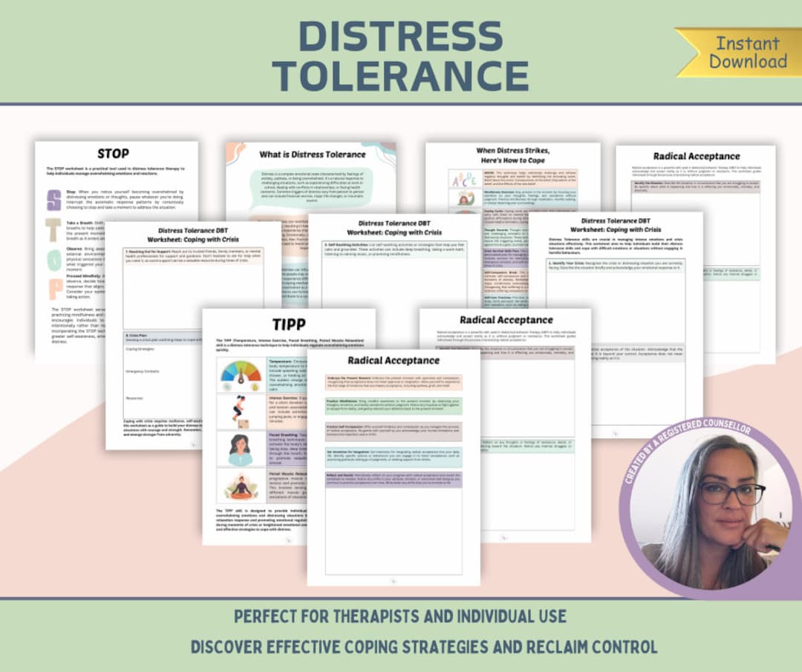Click the paced breathing woman icon

pos(240,449)
